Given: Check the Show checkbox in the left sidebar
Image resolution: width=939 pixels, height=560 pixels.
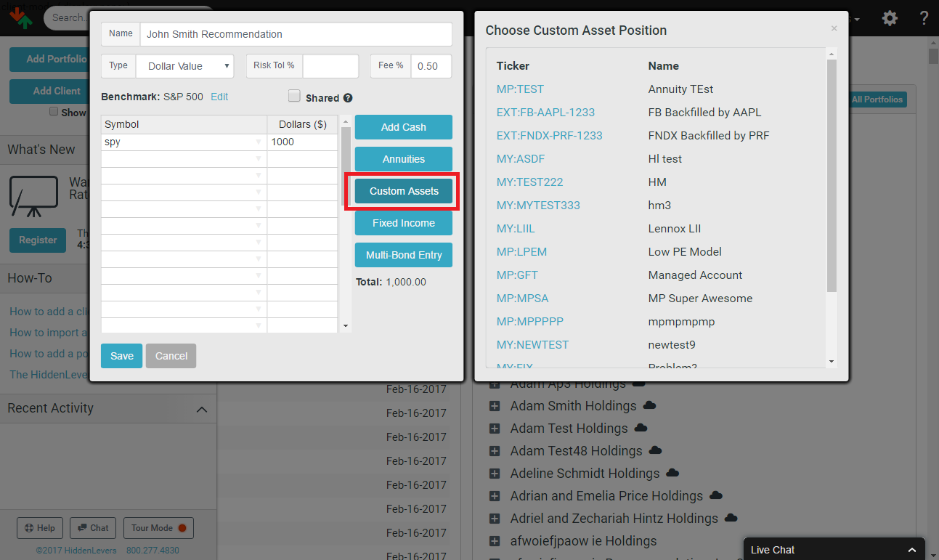Looking at the screenshot, I should point(54,110).
